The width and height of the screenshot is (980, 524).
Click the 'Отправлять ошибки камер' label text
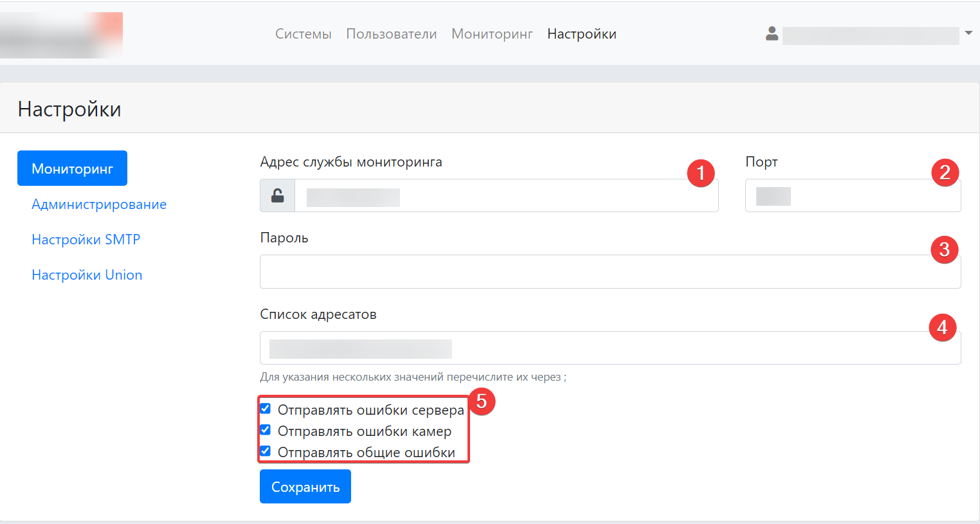(x=365, y=431)
